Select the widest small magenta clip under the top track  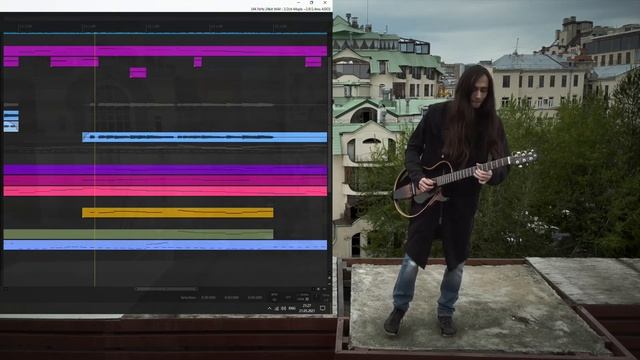point(74,62)
